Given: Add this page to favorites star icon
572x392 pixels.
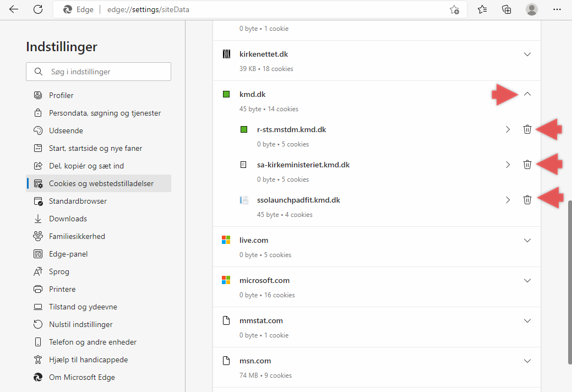Looking at the screenshot, I should coord(454,9).
